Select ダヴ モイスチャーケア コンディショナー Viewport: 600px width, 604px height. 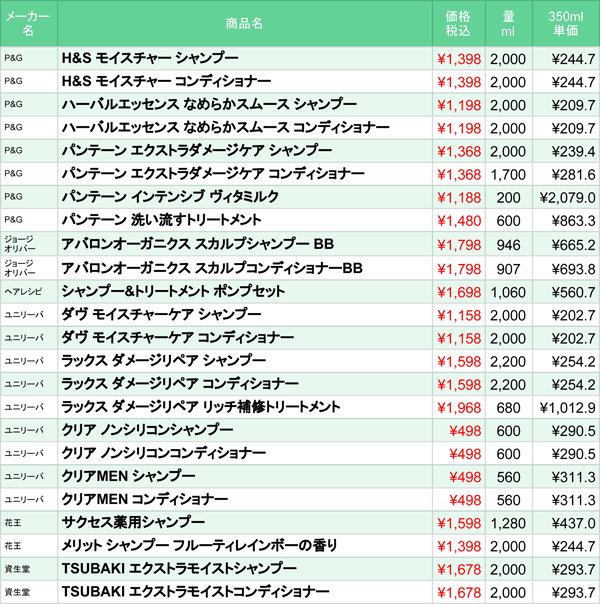point(178,337)
